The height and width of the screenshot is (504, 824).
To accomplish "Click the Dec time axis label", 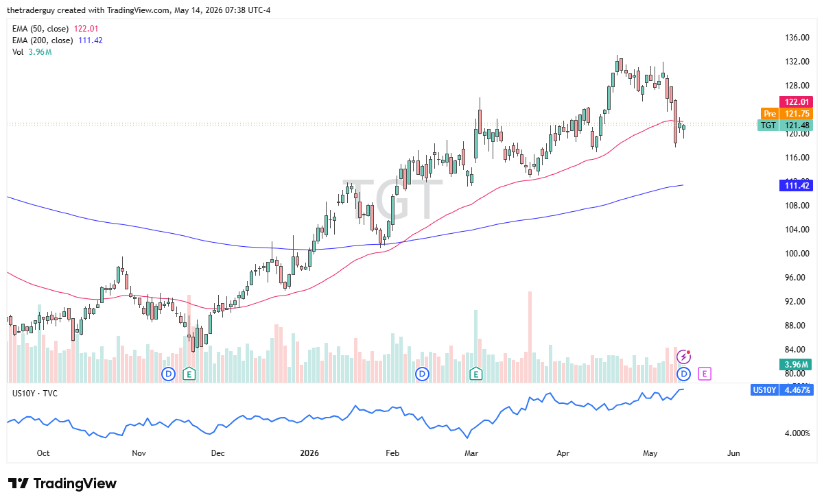I will (218, 453).
